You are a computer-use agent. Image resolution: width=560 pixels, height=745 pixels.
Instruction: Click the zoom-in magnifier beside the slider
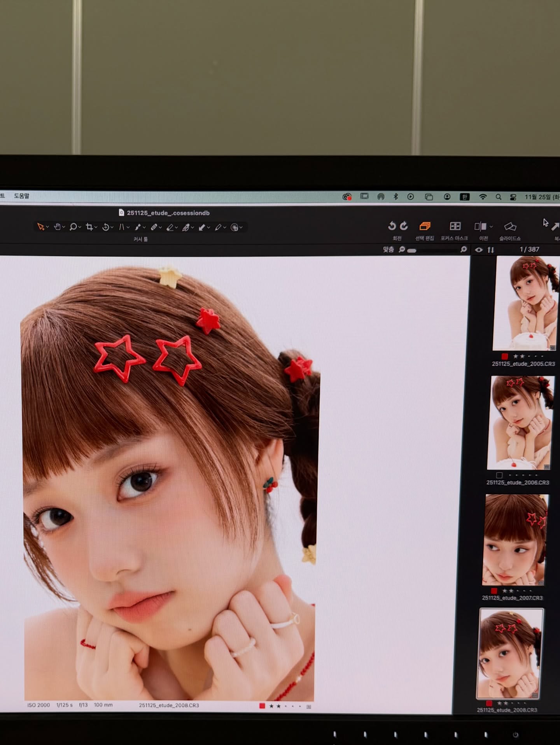(x=463, y=249)
